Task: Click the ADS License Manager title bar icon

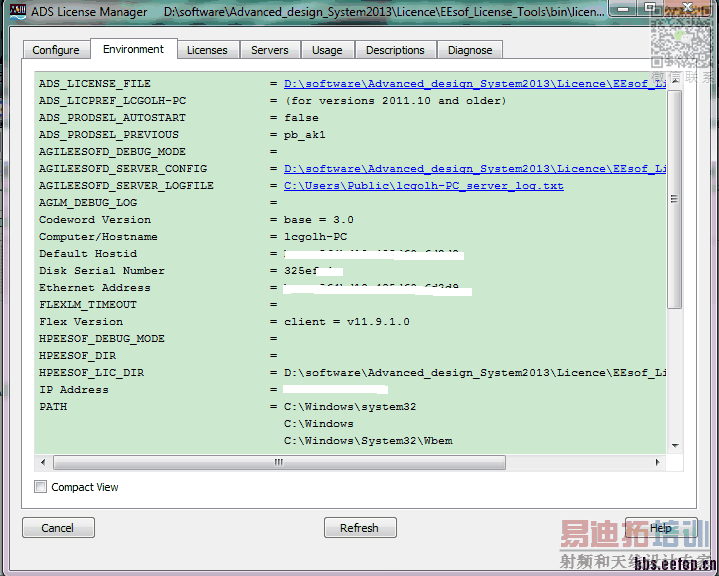Action: click(x=17, y=11)
